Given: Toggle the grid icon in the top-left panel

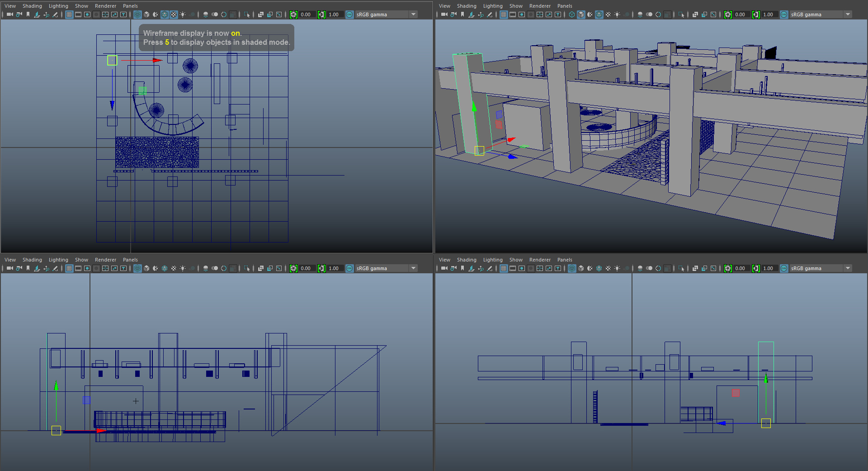Looking at the screenshot, I should point(69,14).
